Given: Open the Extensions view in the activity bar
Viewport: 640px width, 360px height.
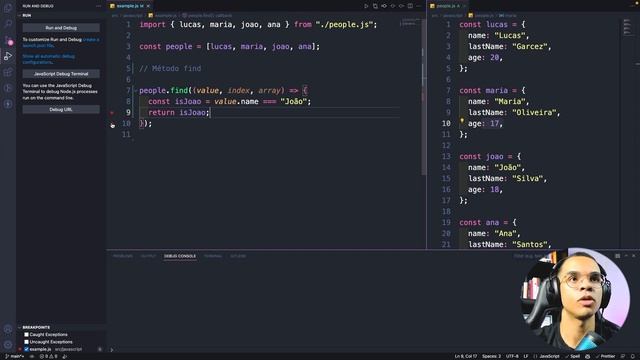Looking at the screenshot, I should pos(8,72).
